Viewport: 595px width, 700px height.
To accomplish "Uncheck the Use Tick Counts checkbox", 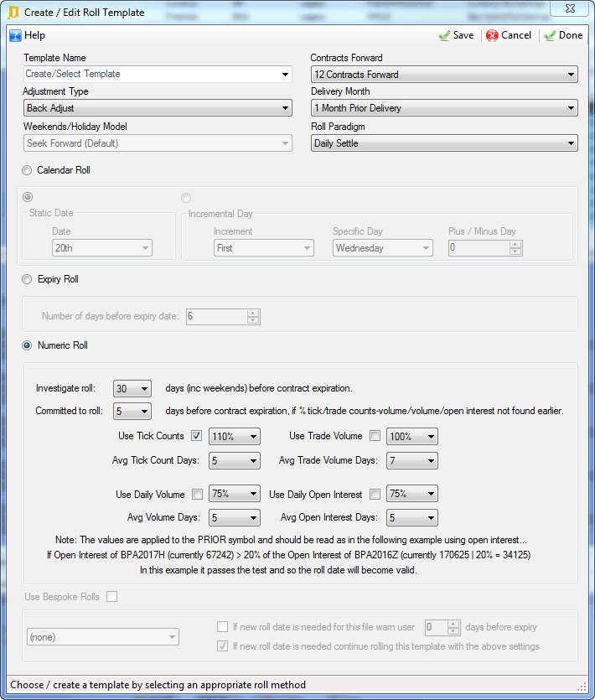I will (x=196, y=436).
